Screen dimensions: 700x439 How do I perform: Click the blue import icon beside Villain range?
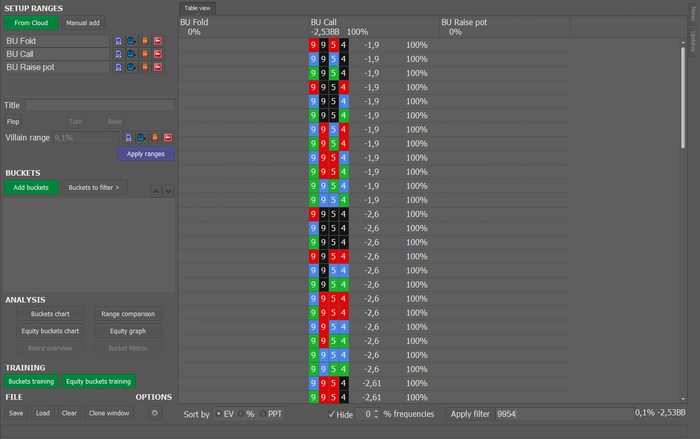click(141, 138)
